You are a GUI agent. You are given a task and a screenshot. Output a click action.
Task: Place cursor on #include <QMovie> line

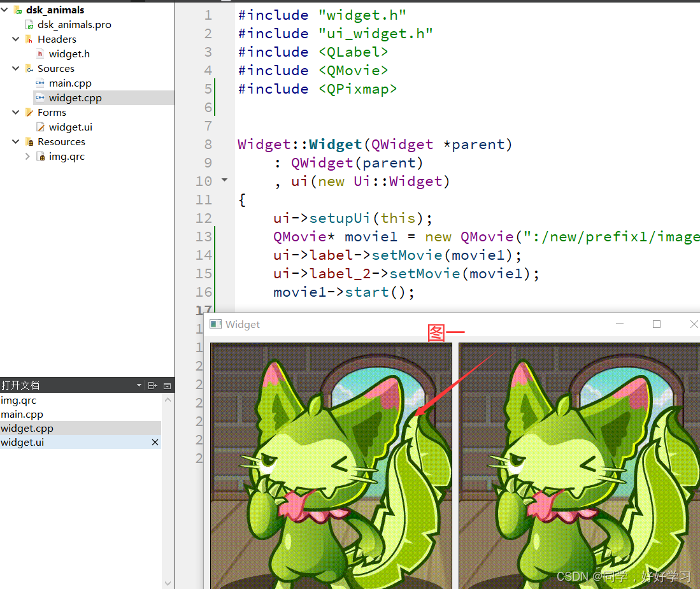(313, 71)
